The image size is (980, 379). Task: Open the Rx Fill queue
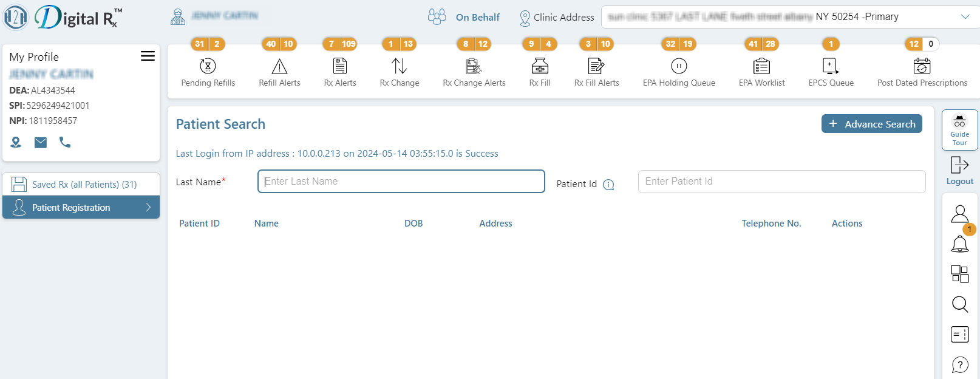coord(540,67)
